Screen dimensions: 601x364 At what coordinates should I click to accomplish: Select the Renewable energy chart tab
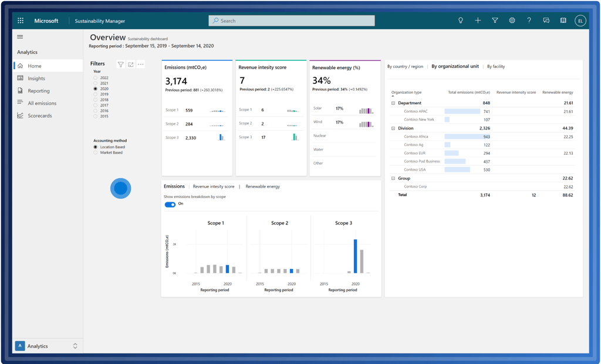coord(262,186)
